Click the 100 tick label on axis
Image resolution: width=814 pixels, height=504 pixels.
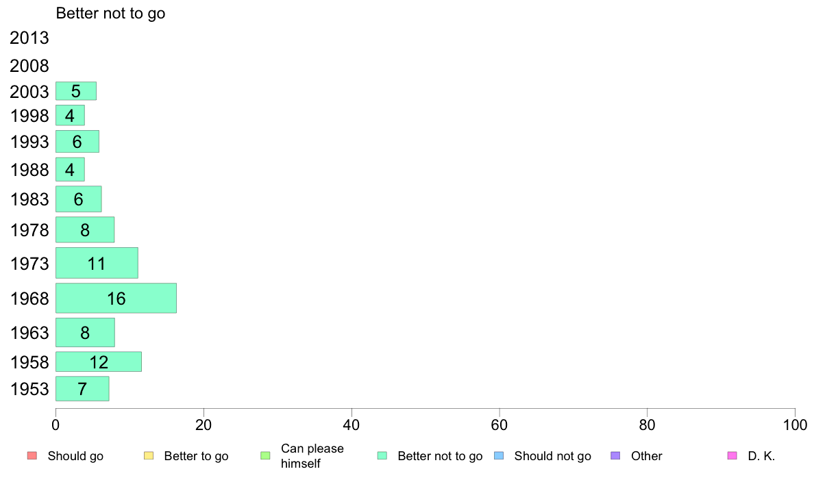click(795, 425)
